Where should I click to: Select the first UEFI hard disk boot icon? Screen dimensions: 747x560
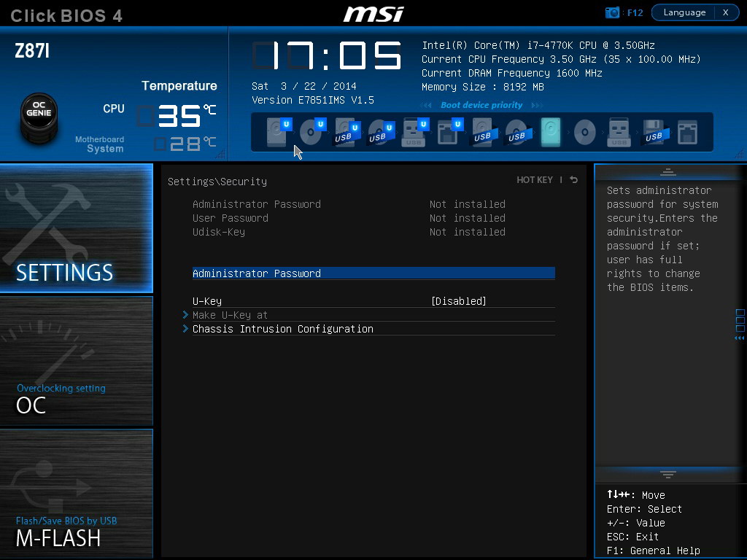tap(279, 131)
